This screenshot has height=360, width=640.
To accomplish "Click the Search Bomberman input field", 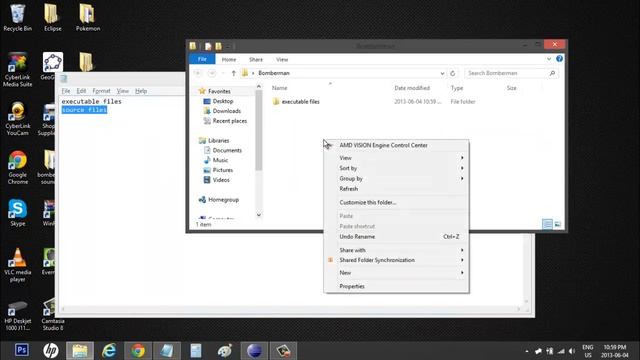I will 506,73.
